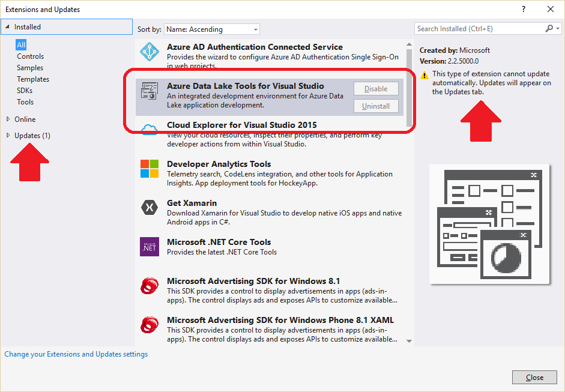Click the large extension preview image

pyautogui.click(x=489, y=224)
